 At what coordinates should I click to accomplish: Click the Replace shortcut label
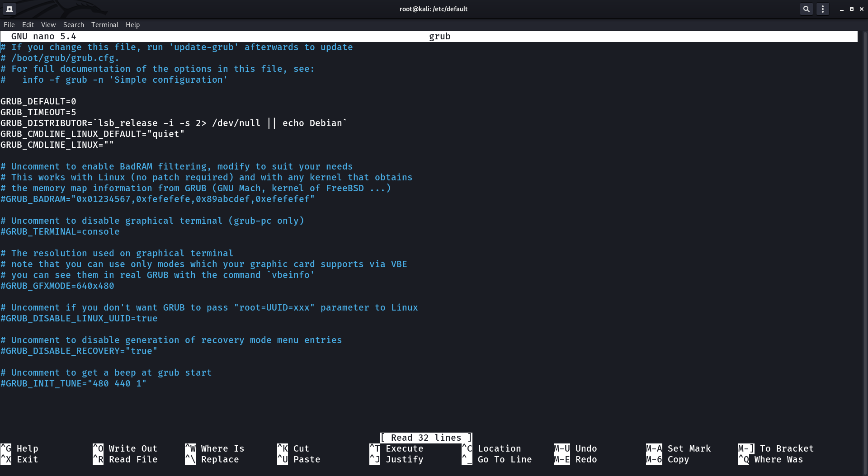(x=220, y=459)
